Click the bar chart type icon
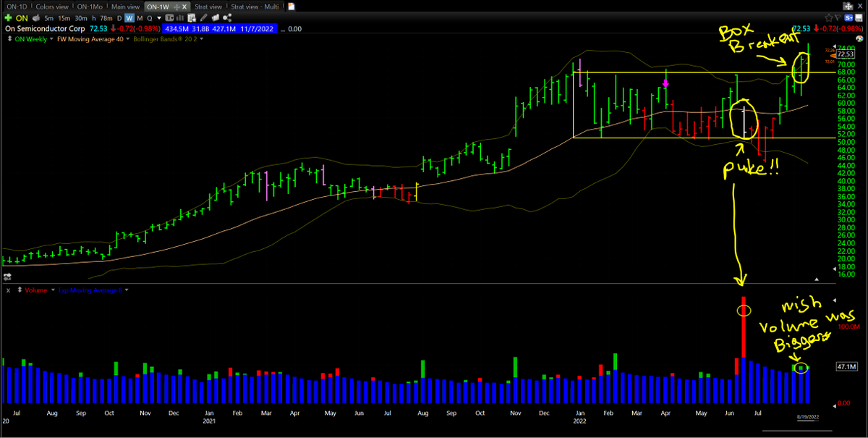The height and width of the screenshot is (438, 868). click(x=181, y=18)
